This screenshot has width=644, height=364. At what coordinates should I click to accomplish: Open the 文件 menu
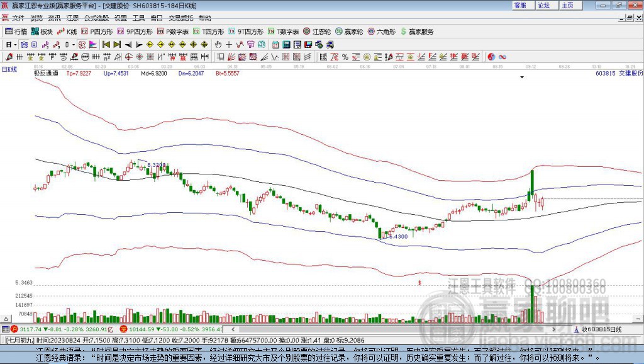(x=18, y=18)
